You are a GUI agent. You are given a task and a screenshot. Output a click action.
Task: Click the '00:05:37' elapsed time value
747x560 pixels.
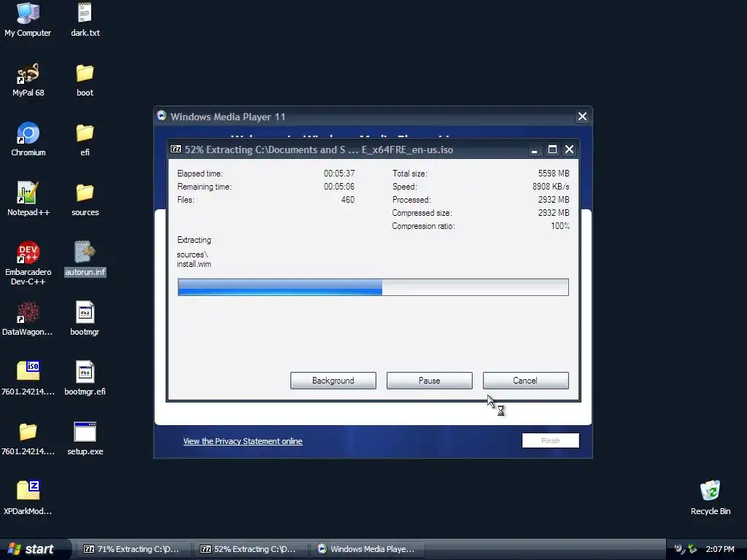click(339, 174)
